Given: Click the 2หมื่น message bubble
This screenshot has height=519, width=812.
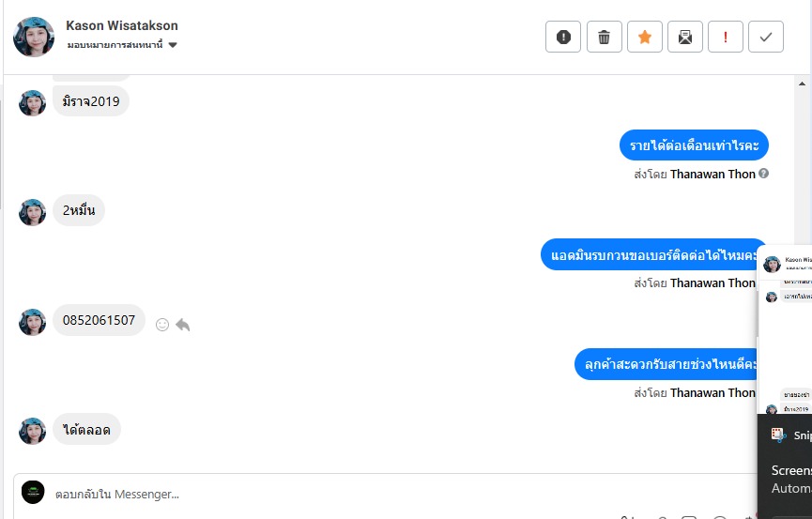Looking at the screenshot, I should pyautogui.click(x=79, y=210).
